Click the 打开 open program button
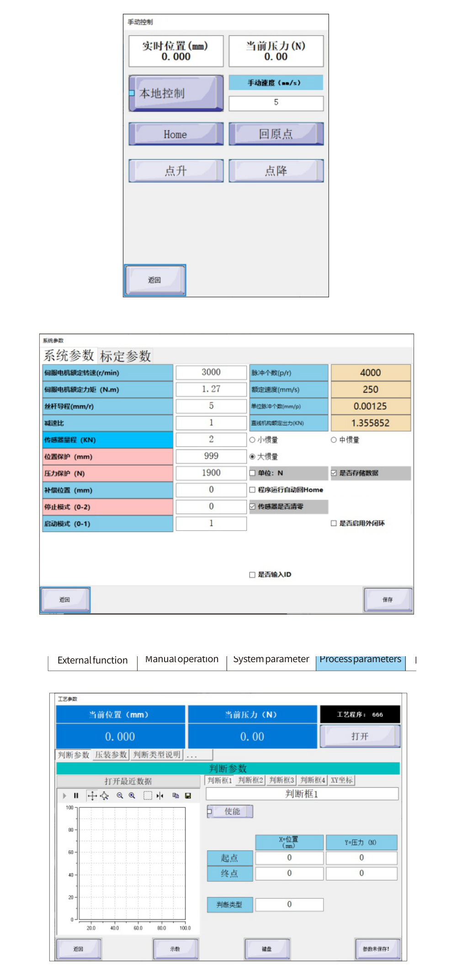 click(x=360, y=736)
